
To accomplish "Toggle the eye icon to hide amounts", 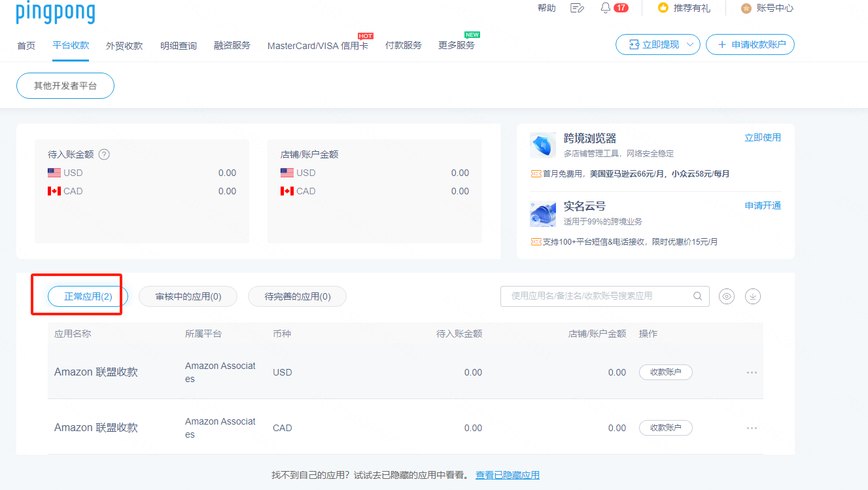I will 727,296.
